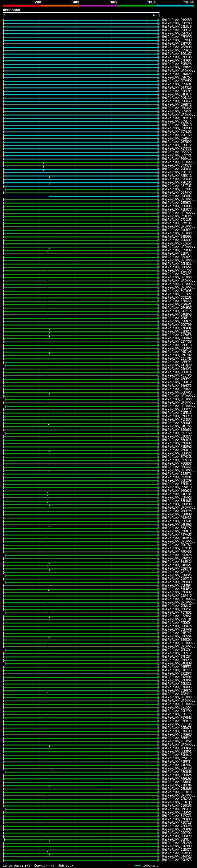
Task: Click the partial cyan alignment bar for UniRef100_C0PKN2
Action: [104, 196]
